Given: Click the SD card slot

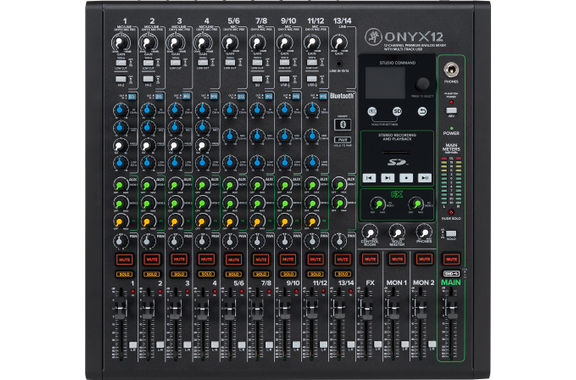Looking at the screenshot, I should coord(396,153).
